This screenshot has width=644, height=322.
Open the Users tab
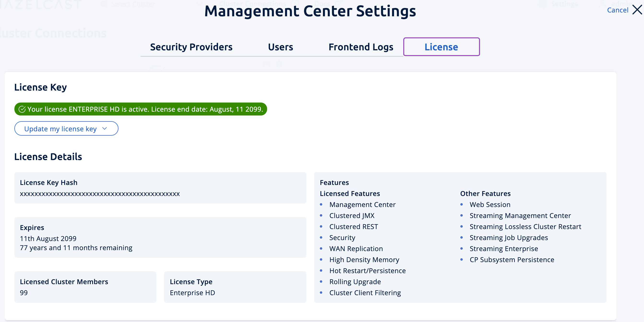(x=281, y=47)
